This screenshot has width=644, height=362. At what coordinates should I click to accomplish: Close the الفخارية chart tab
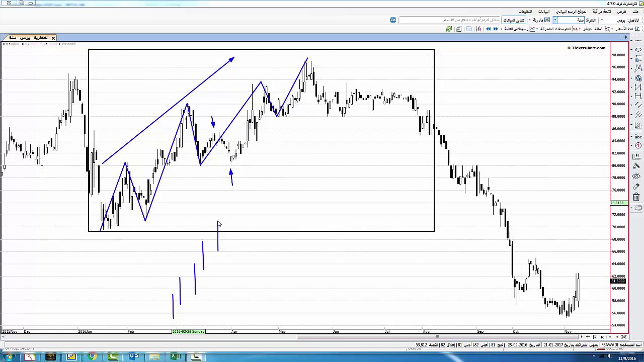click(x=53, y=38)
